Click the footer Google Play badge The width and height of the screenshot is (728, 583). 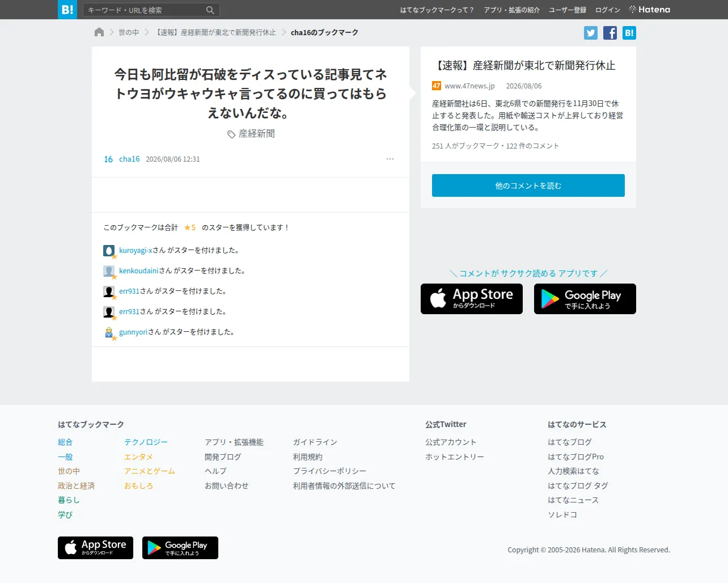(x=180, y=548)
